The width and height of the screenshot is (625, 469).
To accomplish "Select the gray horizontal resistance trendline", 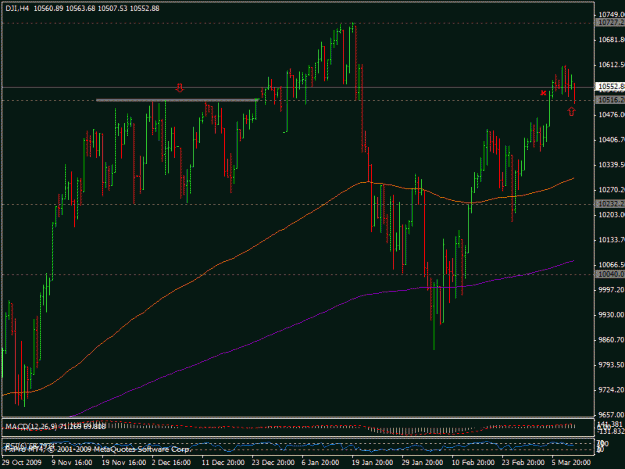I will 177,100.
